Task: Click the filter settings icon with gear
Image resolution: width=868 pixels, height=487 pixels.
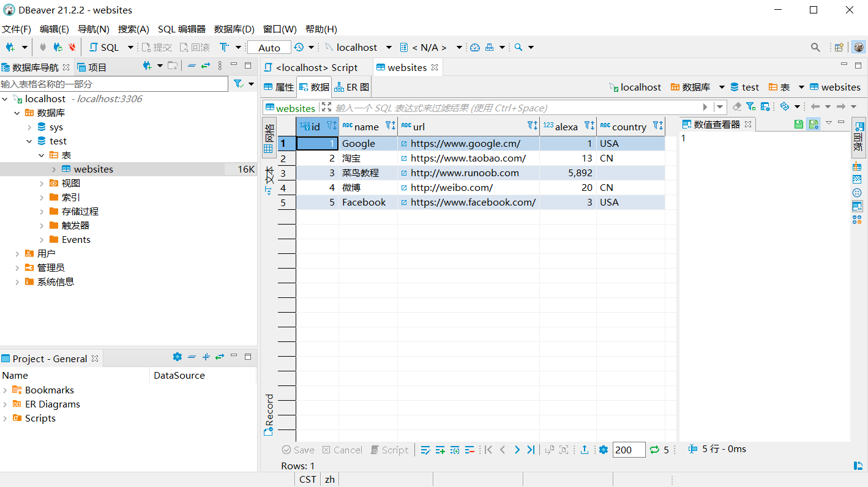Action: (x=765, y=106)
